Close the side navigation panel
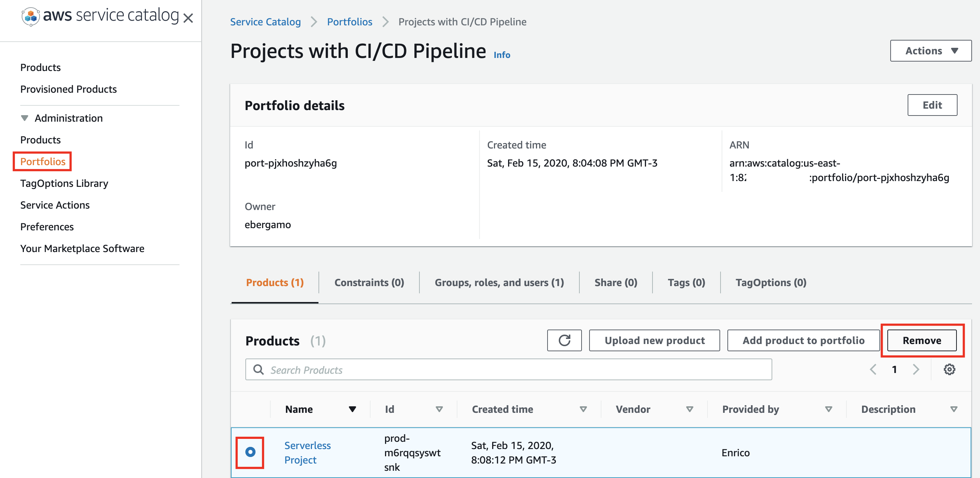Screen dimensions: 980x478 (x=188, y=18)
